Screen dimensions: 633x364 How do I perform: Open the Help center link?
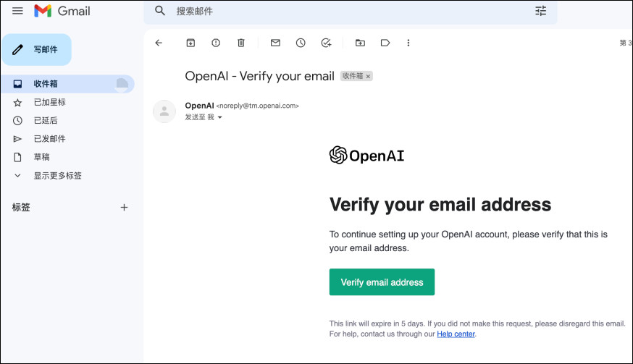point(456,334)
